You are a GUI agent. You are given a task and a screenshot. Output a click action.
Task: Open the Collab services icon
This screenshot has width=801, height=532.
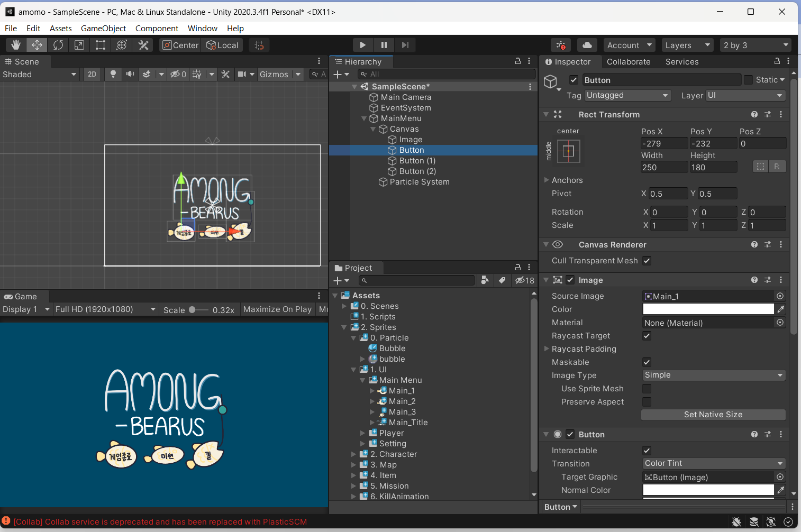pyautogui.click(x=561, y=45)
